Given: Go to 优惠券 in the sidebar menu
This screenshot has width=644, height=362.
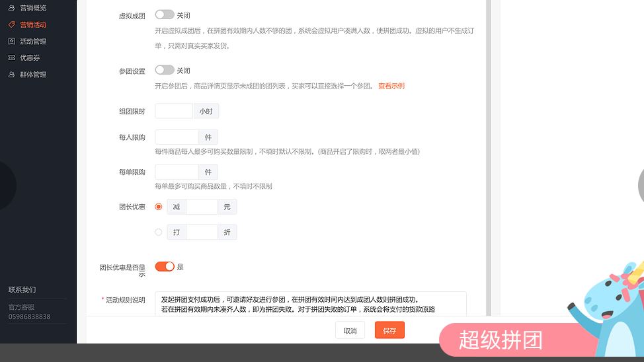Looking at the screenshot, I should (30, 57).
